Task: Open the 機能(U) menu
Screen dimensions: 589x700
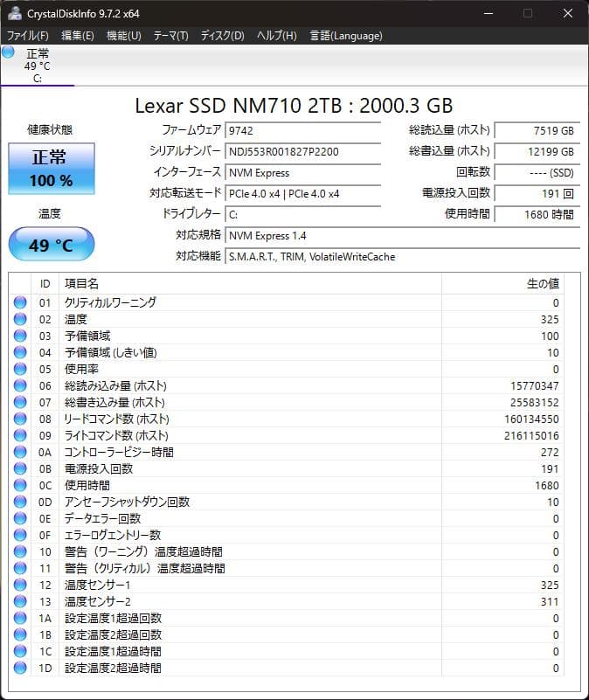Action: tap(124, 36)
